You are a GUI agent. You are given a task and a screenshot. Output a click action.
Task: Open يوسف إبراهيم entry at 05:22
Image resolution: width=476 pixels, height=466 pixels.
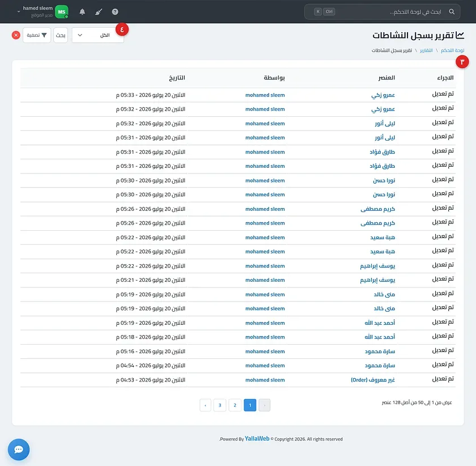tap(377, 266)
